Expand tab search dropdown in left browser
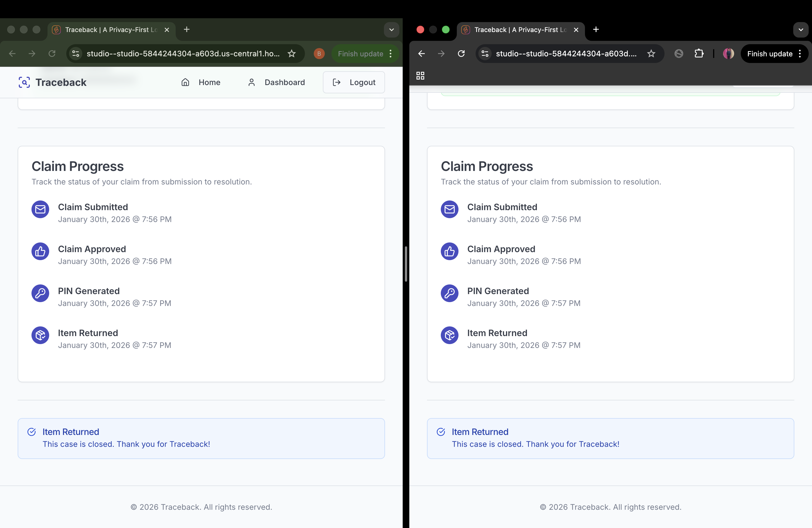The image size is (812, 528). tap(391, 30)
